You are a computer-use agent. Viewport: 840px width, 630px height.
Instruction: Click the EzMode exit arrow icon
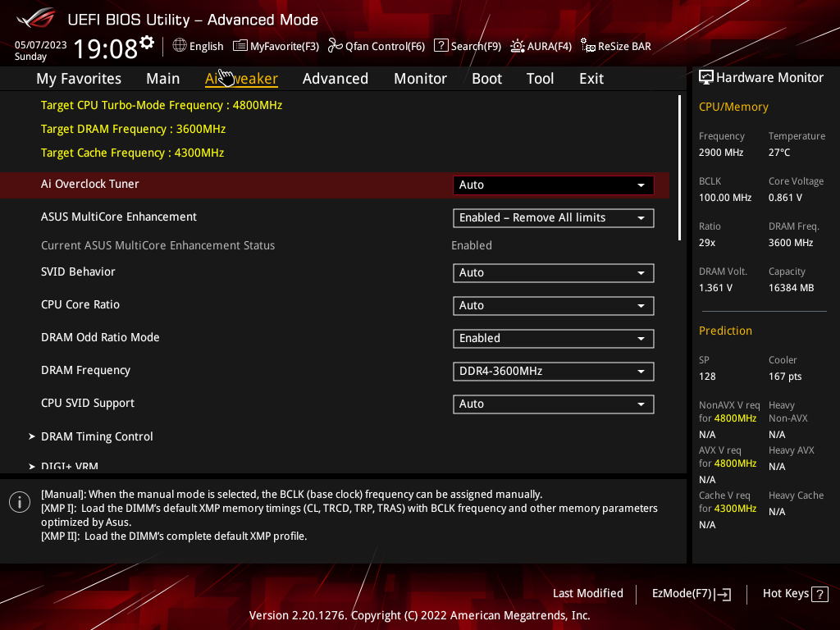[x=724, y=594]
